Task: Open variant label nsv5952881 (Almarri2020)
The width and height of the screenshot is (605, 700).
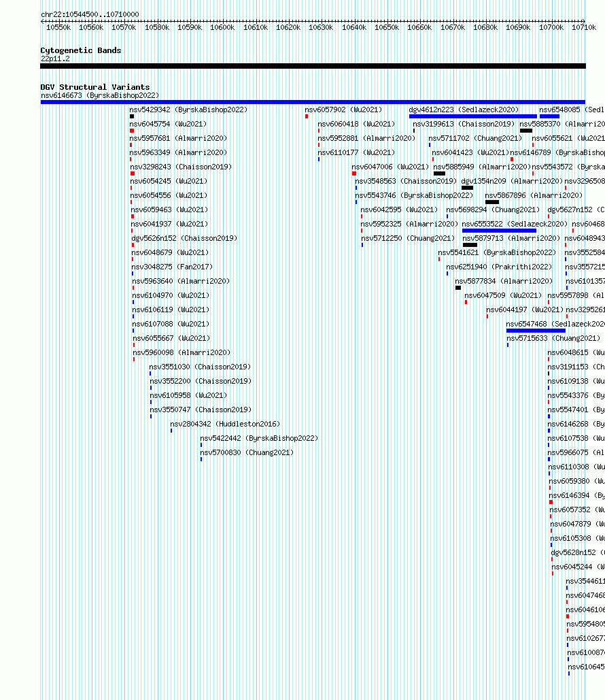Action: tap(366, 138)
